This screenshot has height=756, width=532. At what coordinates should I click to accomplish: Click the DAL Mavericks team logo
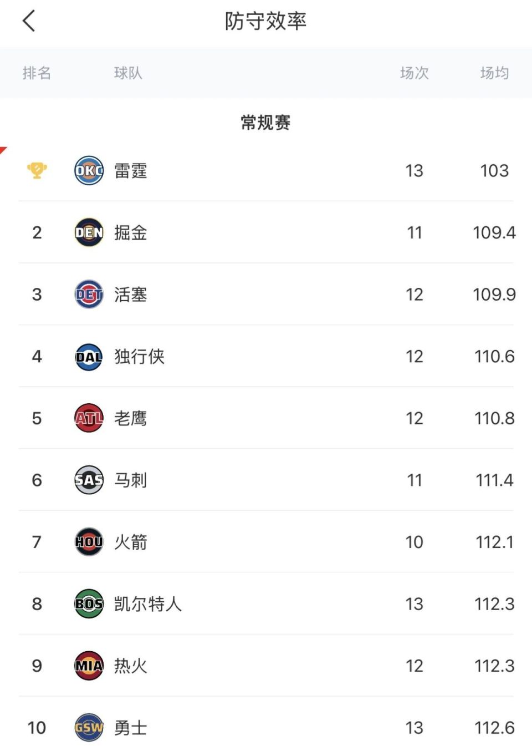(89, 357)
